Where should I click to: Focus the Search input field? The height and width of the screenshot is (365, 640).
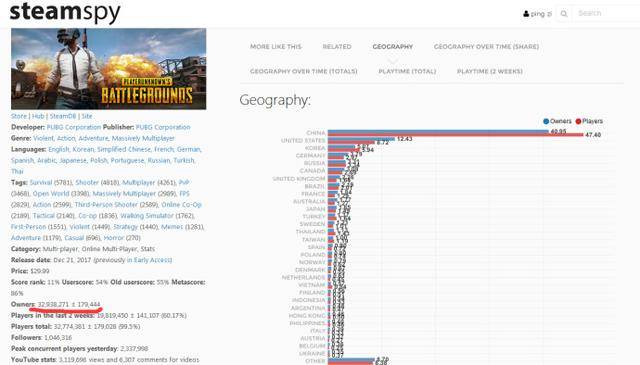point(605,13)
